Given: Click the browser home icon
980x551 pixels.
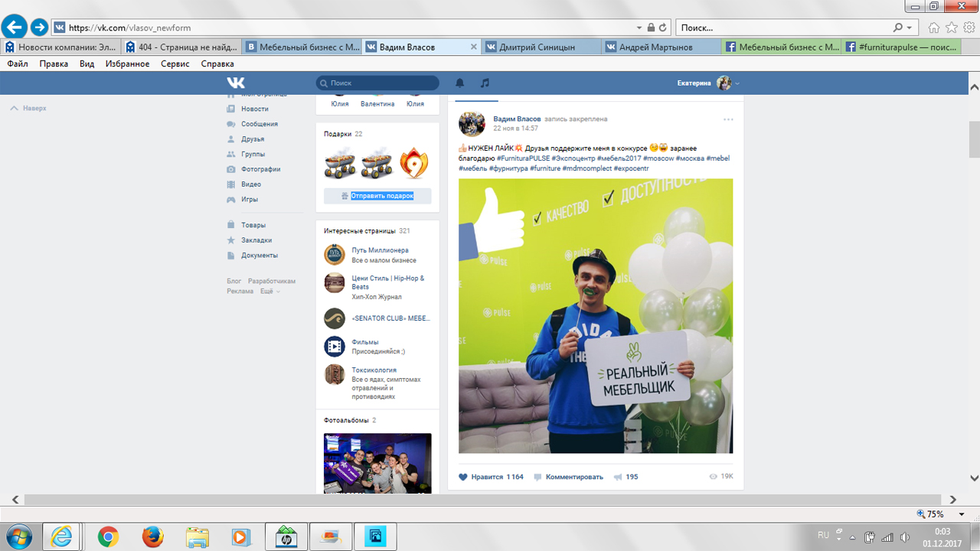Looking at the screenshot, I should [x=933, y=28].
